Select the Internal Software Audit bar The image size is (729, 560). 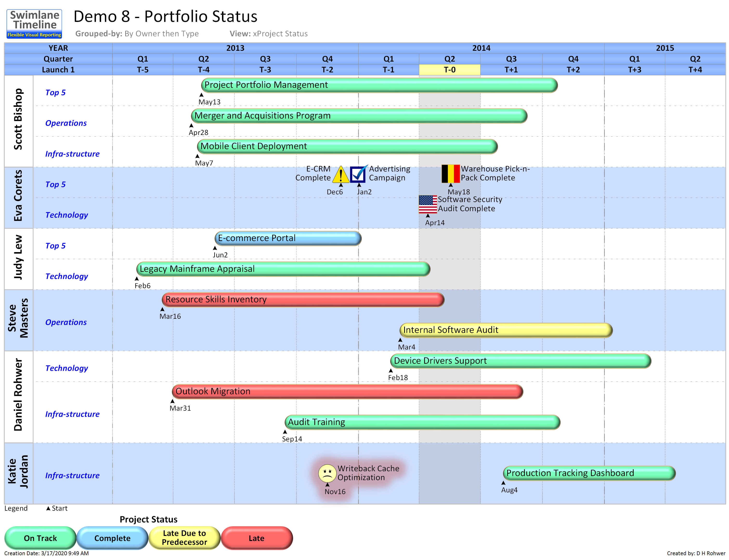click(506, 330)
